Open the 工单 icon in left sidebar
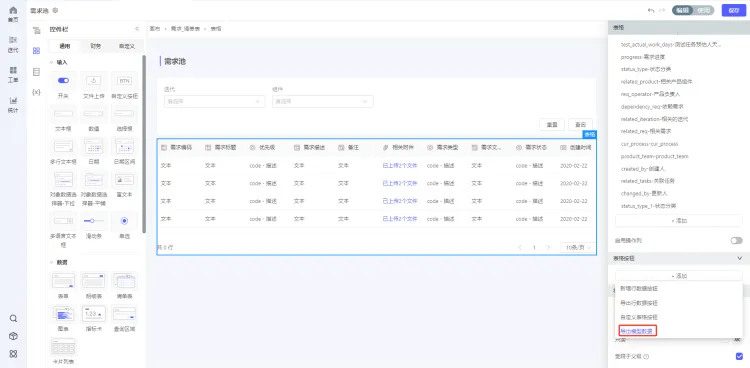Screen dimensions: 750x368 point(13,70)
